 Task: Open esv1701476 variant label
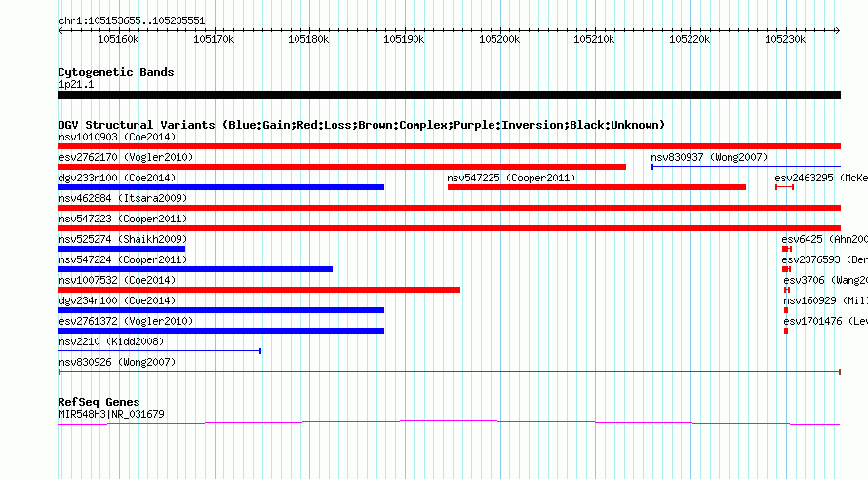coord(826,321)
